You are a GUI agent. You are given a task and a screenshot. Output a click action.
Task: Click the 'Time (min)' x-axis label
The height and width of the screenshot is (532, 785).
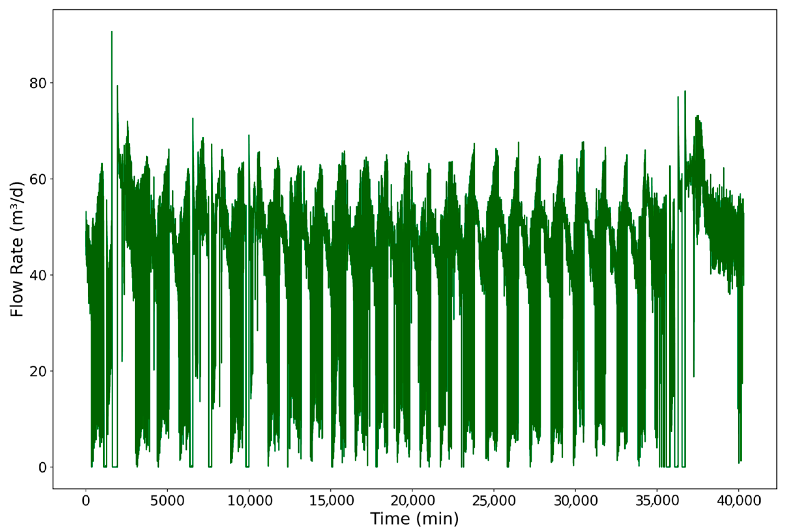click(414, 519)
